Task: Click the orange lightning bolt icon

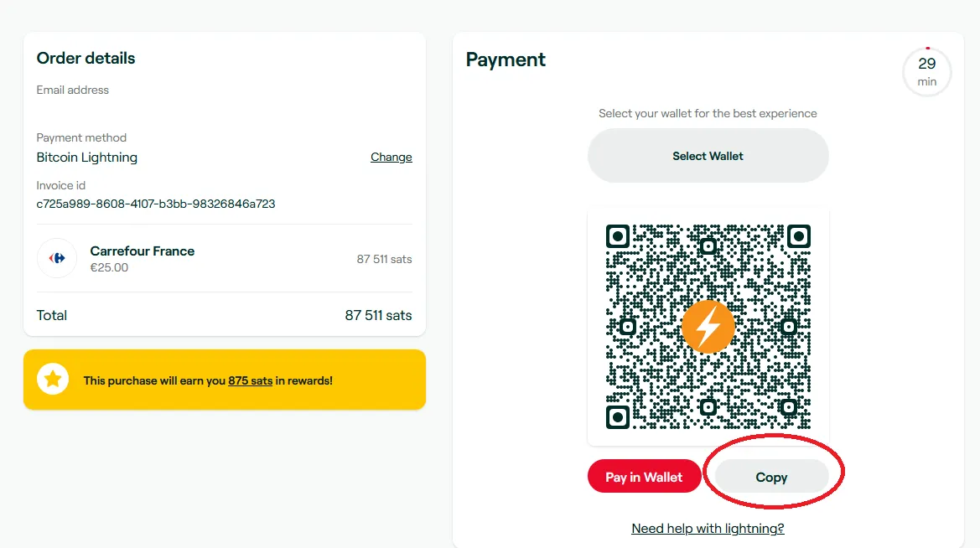Action: tap(708, 327)
